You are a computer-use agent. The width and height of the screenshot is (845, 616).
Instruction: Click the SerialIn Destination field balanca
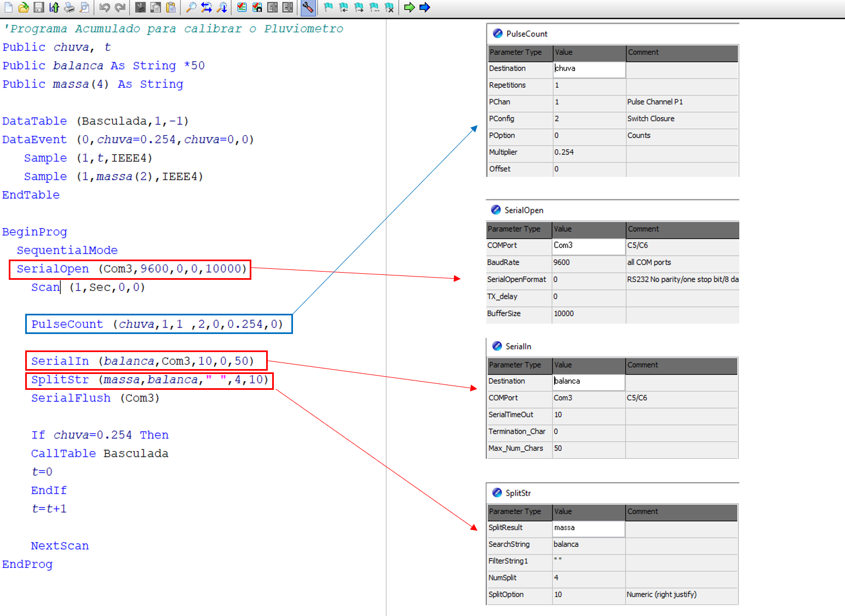(588, 381)
